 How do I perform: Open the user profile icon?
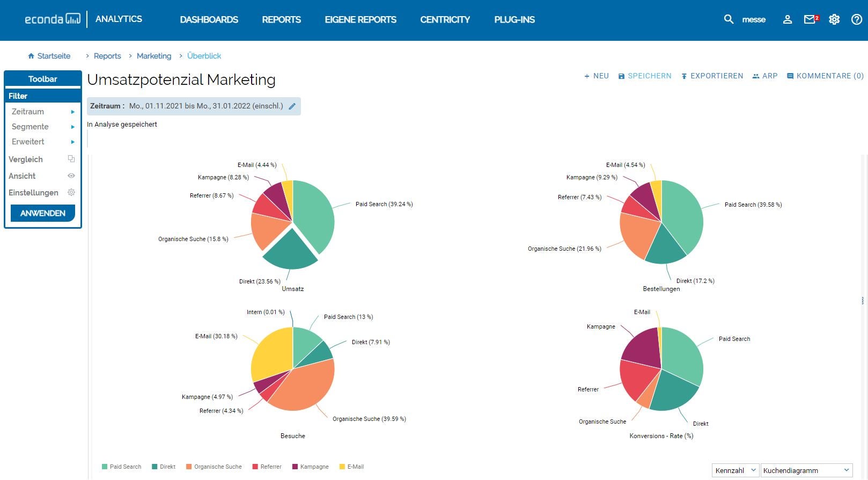(788, 19)
